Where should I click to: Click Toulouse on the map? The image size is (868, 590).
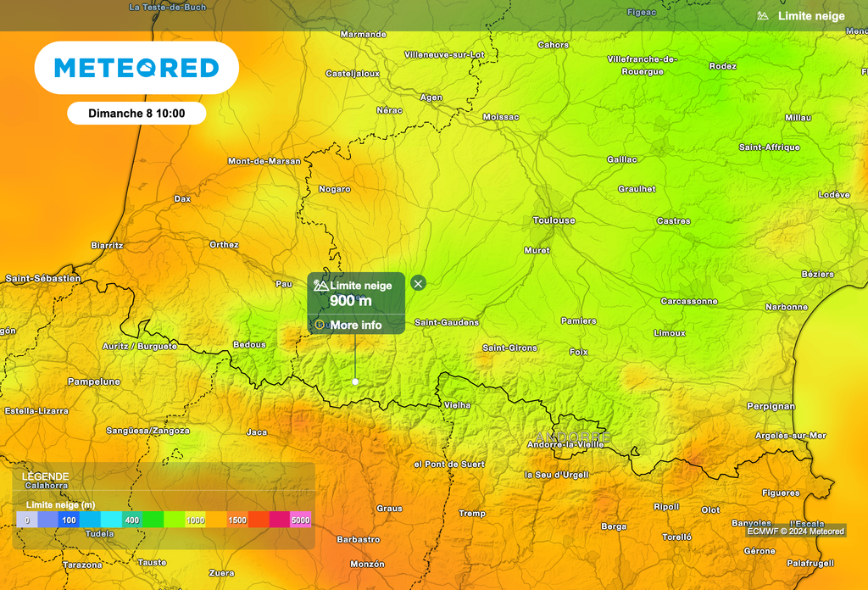(554, 220)
